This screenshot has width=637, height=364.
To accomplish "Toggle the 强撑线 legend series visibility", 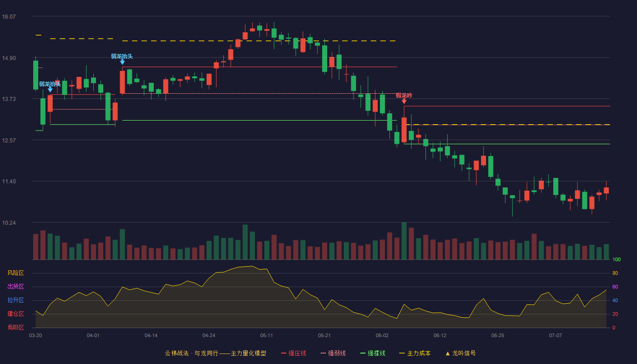I will tap(376, 353).
